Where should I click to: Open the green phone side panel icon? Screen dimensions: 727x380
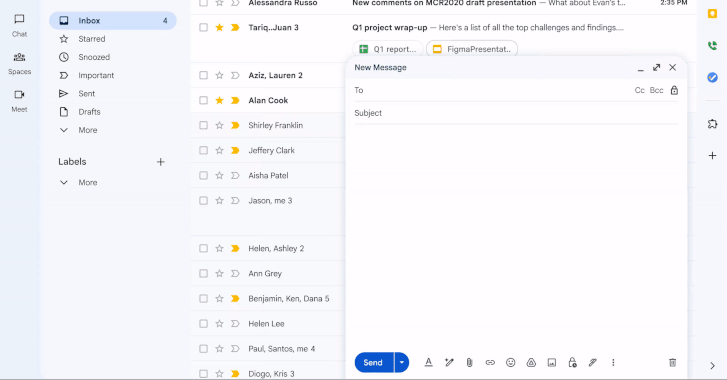(x=712, y=45)
